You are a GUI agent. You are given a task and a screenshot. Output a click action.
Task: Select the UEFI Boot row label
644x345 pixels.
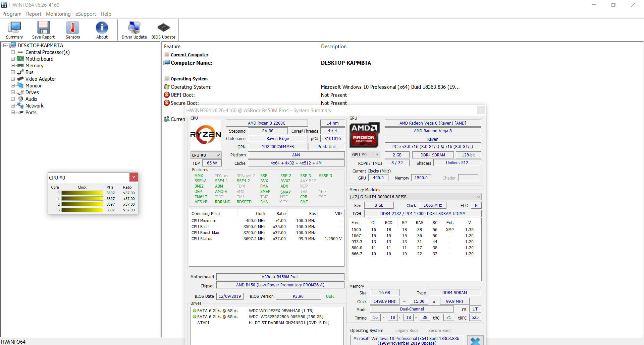tap(182, 95)
